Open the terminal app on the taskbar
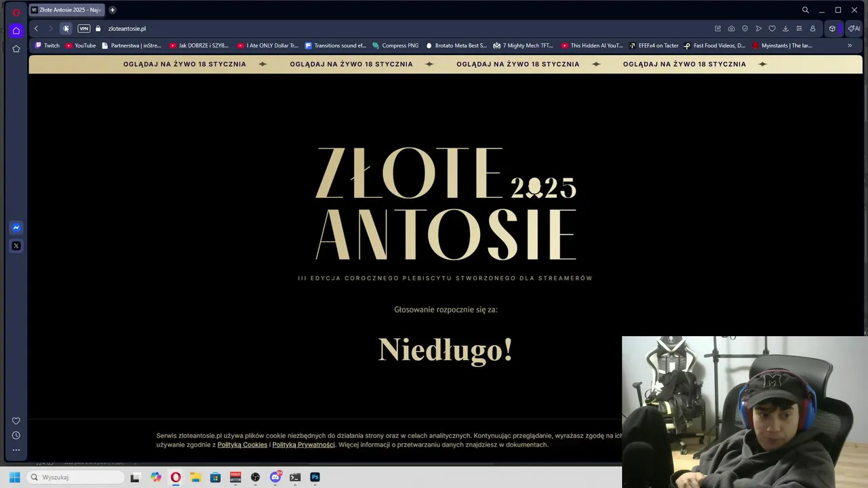This screenshot has width=868, height=488. [295, 477]
